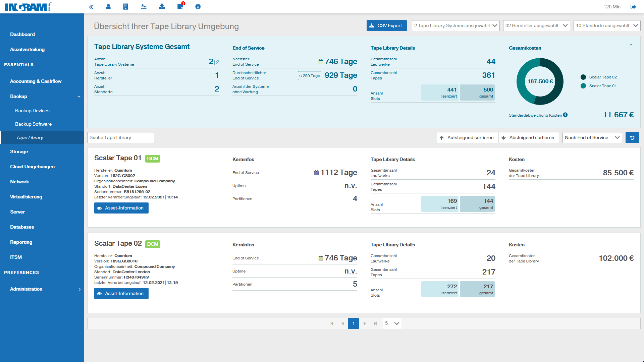Image resolution: width=644 pixels, height=362 pixels.
Task: Toggle Scalar Tape 02 legend marker
Action: [583, 77]
